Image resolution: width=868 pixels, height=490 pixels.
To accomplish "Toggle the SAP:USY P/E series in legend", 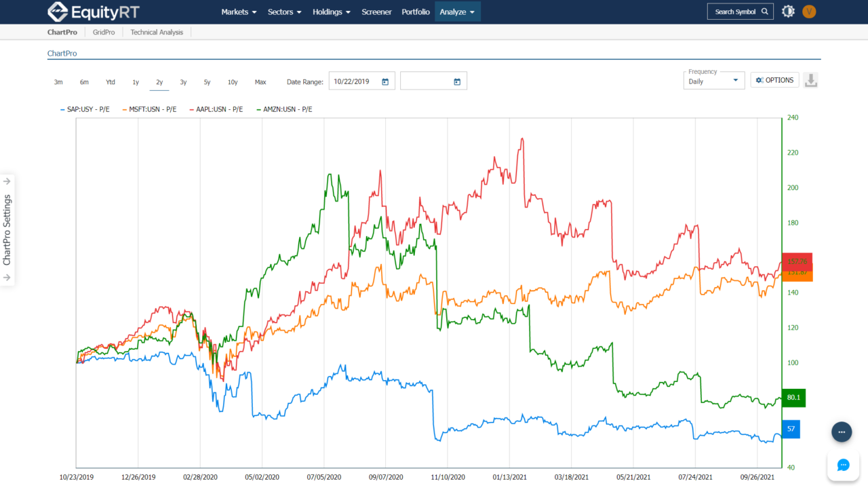I will [85, 109].
